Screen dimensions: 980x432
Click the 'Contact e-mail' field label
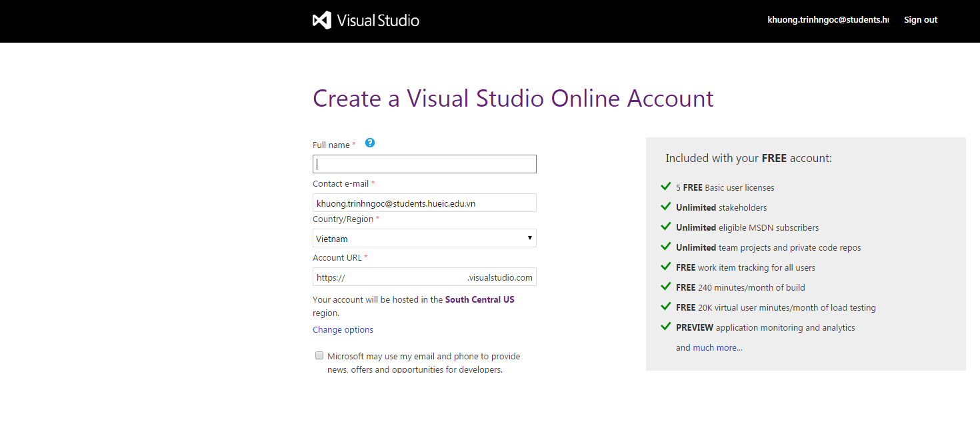click(x=341, y=184)
